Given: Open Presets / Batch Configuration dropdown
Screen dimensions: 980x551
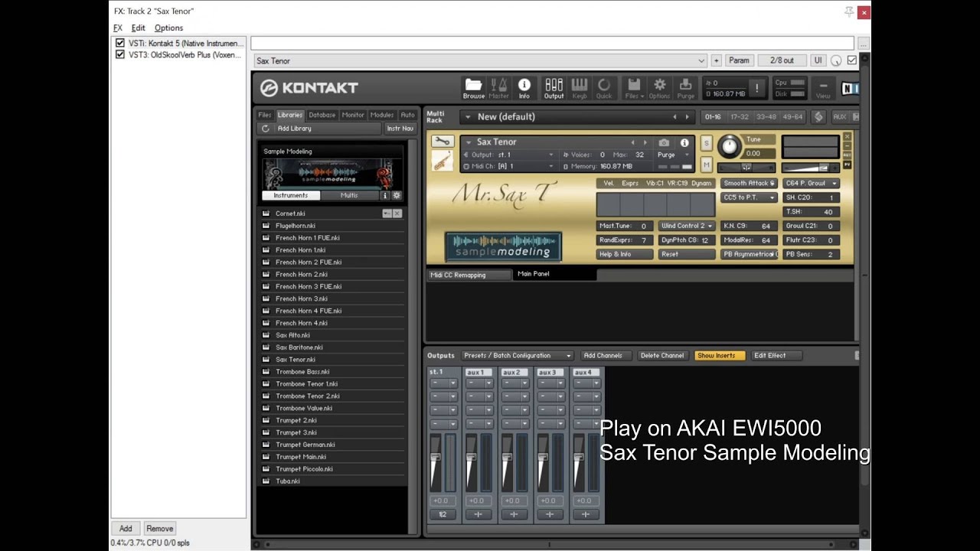Looking at the screenshot, I should [x=516, y=356].
